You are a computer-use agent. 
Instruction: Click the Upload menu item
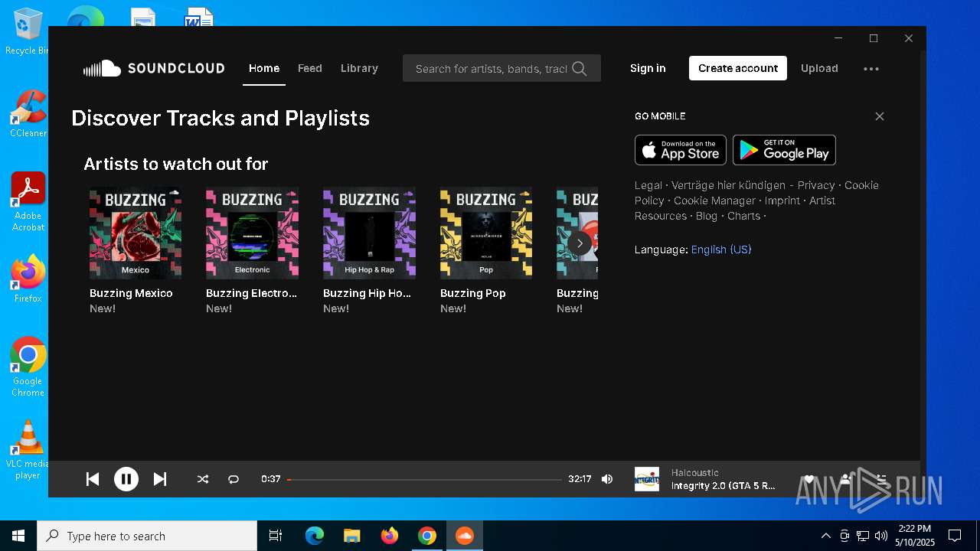tap(819, 68)
